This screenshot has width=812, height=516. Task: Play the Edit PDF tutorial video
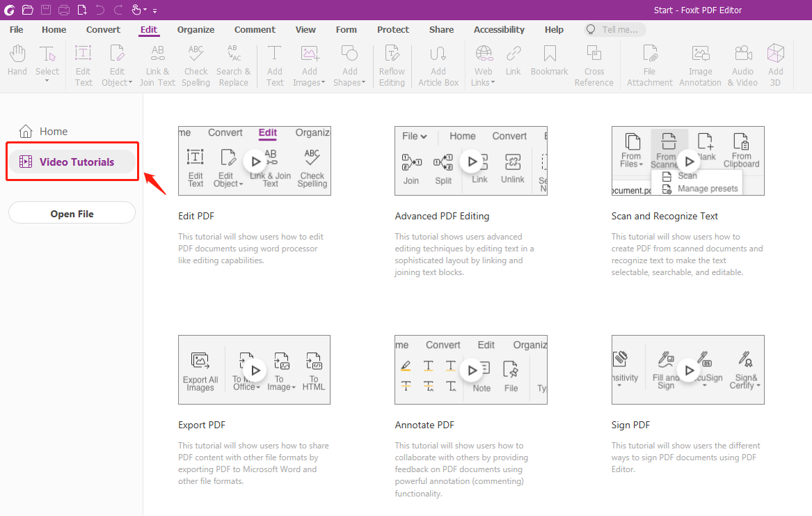[255, 161]
